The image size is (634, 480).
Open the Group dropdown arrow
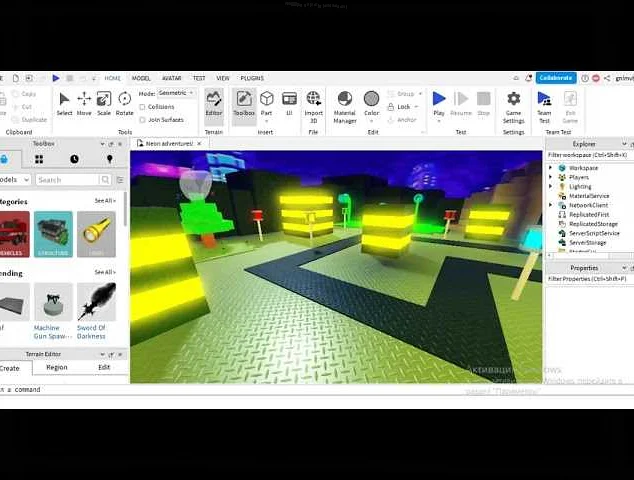(420, 94)
